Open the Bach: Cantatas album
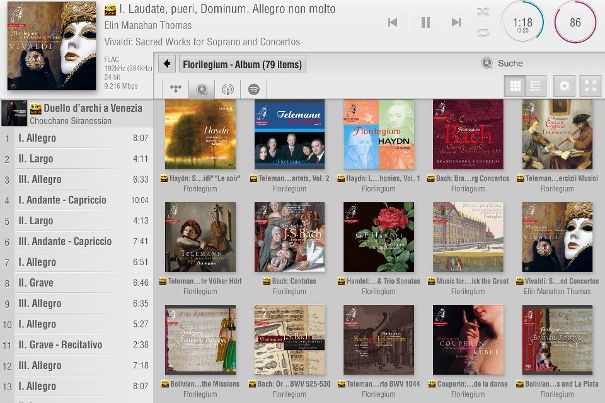This screenshot has height=403, width=605. pyautogui.click(x=289, y=237)
